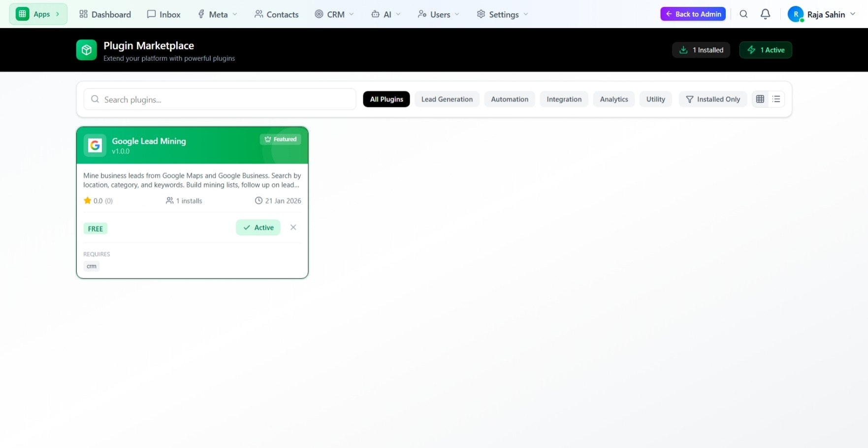The height and width of the screenshot is (448, 868).
Task: Go to Dashboard in top navigation
Action: coord(105,14)
